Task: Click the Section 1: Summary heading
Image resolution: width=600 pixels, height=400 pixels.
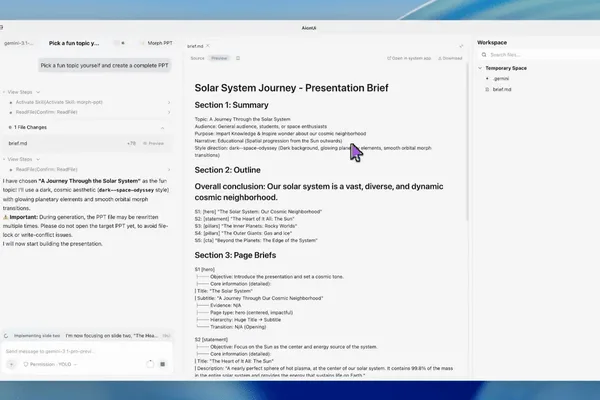Action: click(232, 105)
